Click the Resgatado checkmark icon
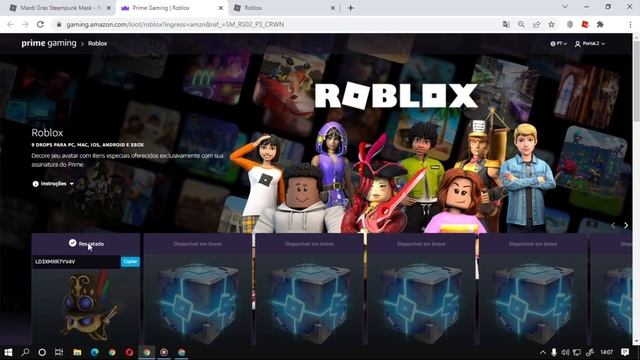 coord(72,243)
